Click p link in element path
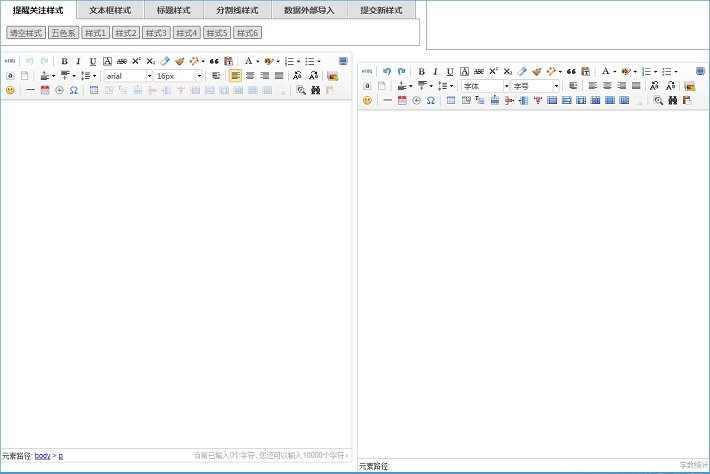This screenshot has height=474, width=710. point(61,456)
